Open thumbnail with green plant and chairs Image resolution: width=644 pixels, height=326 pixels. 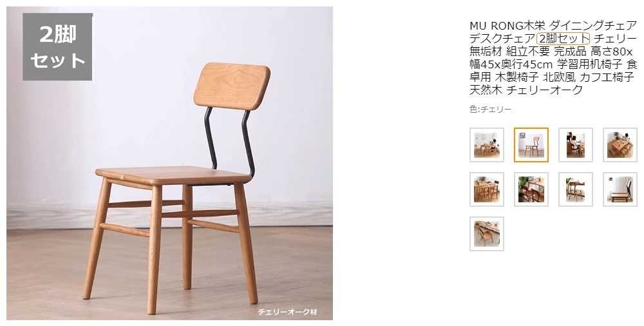tap(531, 189)
